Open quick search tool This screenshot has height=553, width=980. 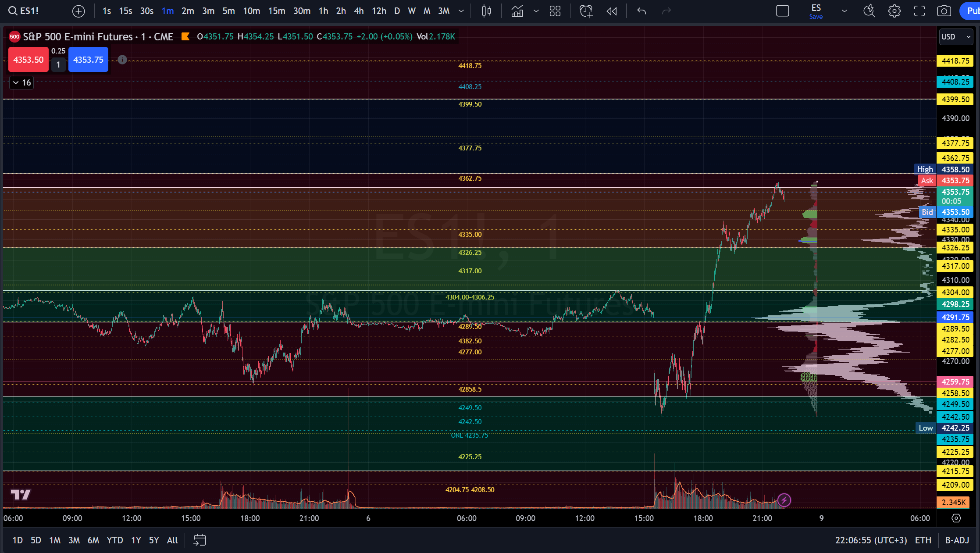(x=869, y=11)
